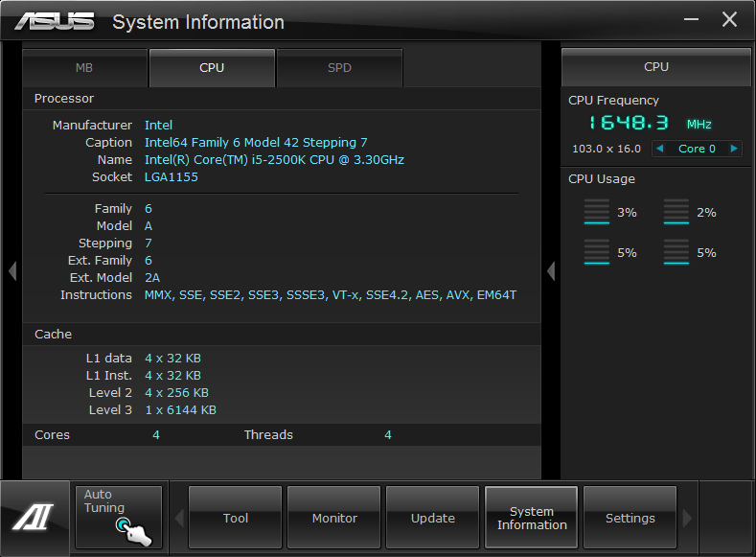Select previous core with left arrow
Viewport: 756px width, 557px height.
pyautogui.click(x=660, y=149)
